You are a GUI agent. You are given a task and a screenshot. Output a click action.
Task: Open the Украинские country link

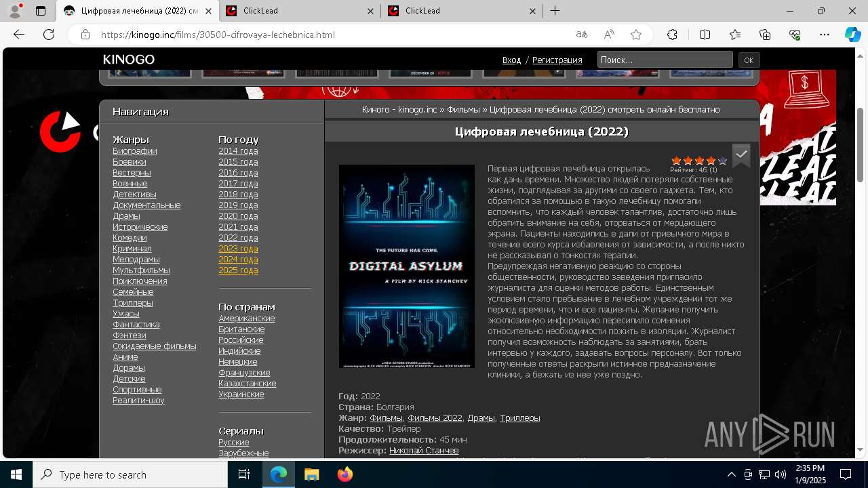pyautogui.click(x=241, y=394)
